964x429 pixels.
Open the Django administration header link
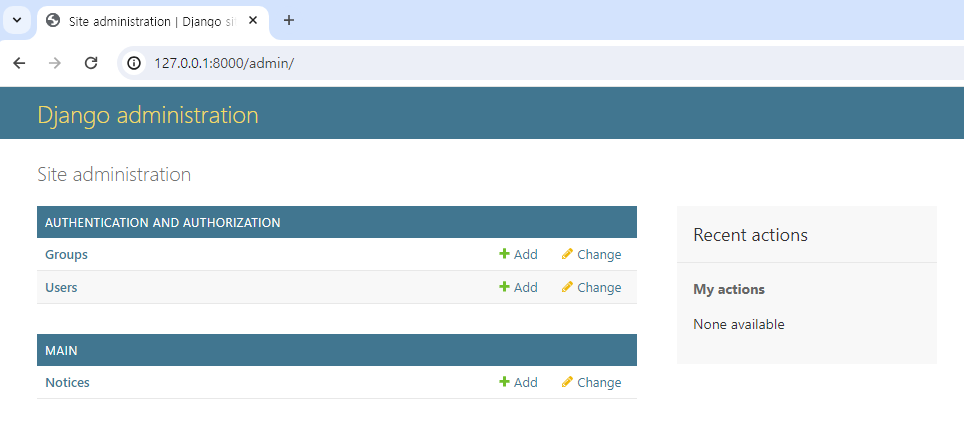point(148,115)
